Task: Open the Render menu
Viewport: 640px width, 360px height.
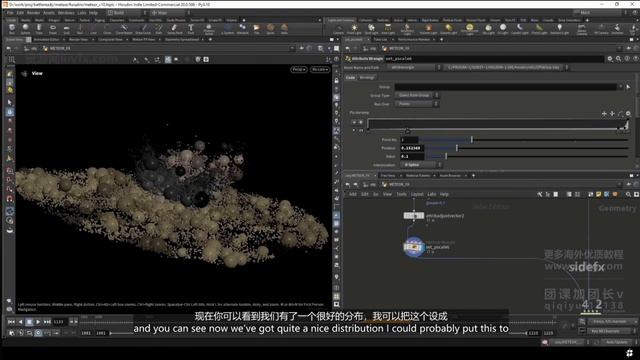Action: tap(33, 13)
